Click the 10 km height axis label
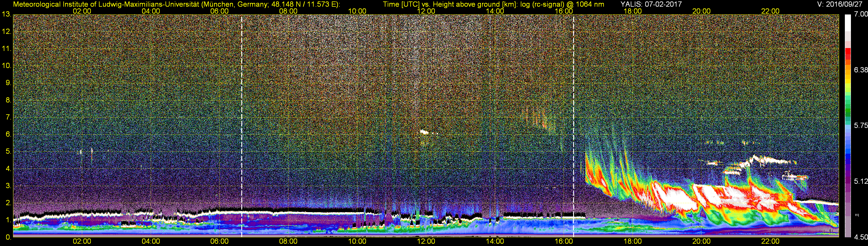Image resolution: width=868 pixels, height=246 pixels. coord(6,66)
